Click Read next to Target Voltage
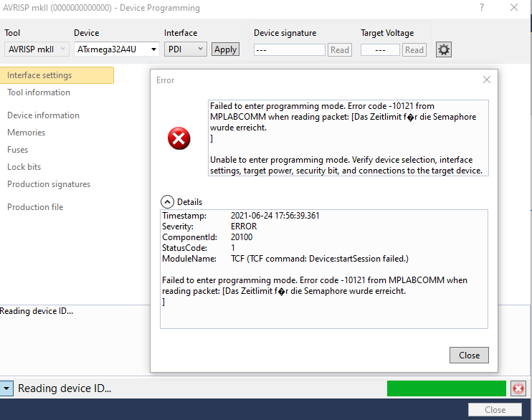 click(x=414, y=50)
